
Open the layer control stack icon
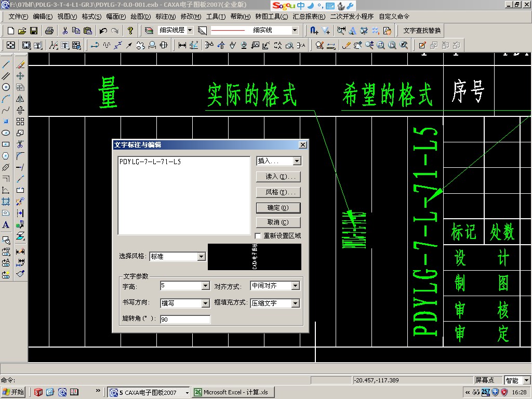click(149, 31)
